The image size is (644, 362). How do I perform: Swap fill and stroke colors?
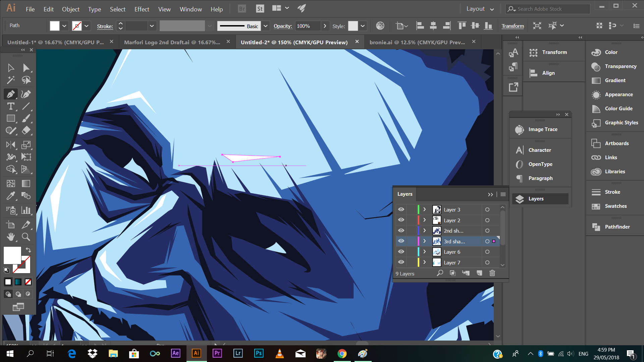(x=29, y=250)
